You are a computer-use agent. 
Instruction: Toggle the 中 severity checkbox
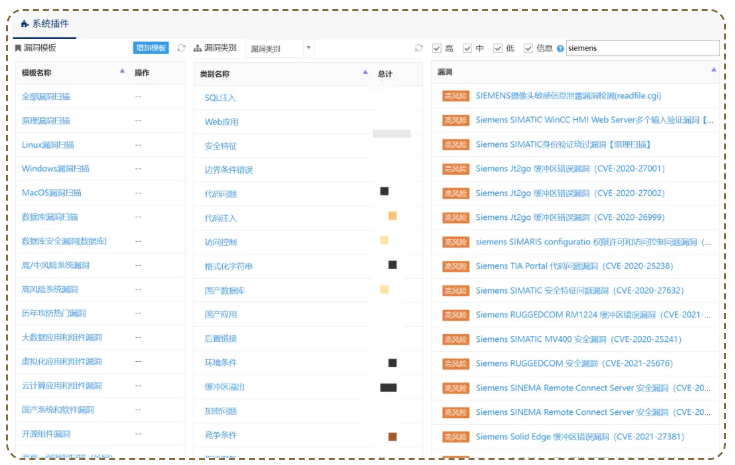click(x=467, y=48)
